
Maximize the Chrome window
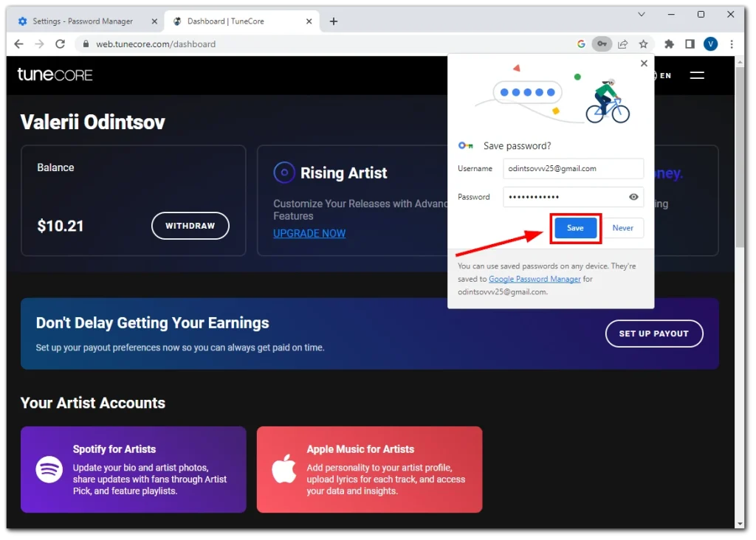tap(701, 15)
